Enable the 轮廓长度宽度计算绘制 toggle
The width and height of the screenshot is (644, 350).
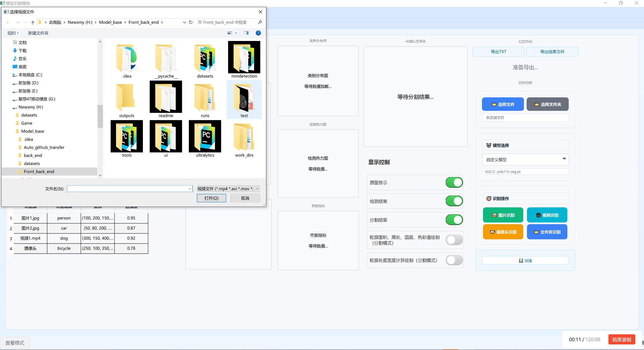point(454,260)
